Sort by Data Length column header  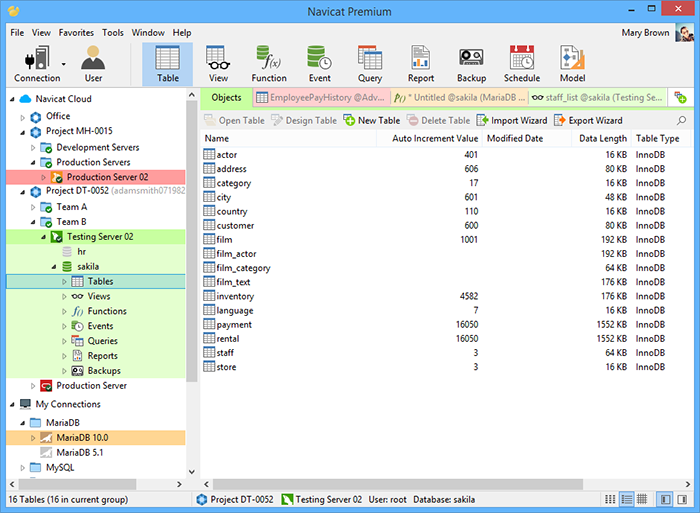(x=601, y=138)
